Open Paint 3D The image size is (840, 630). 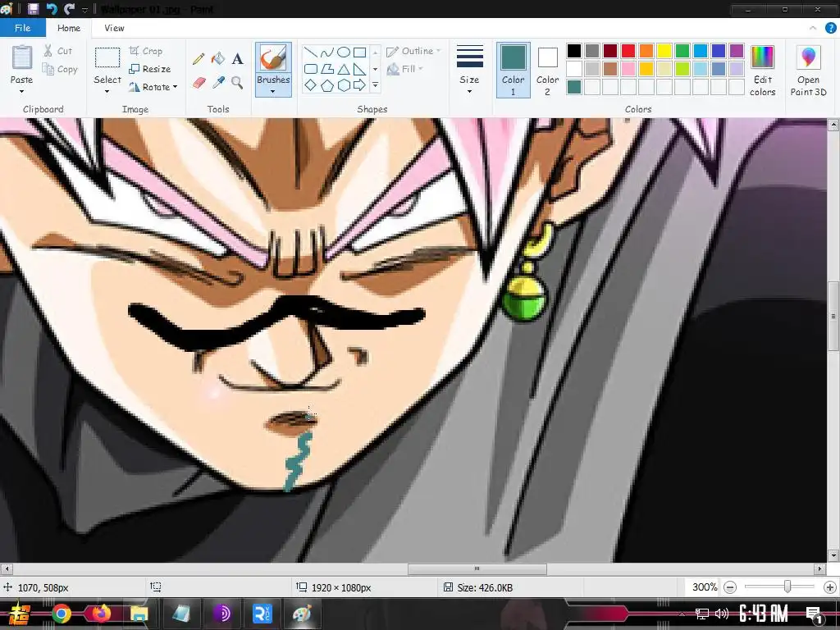click(x=808, y=71)
